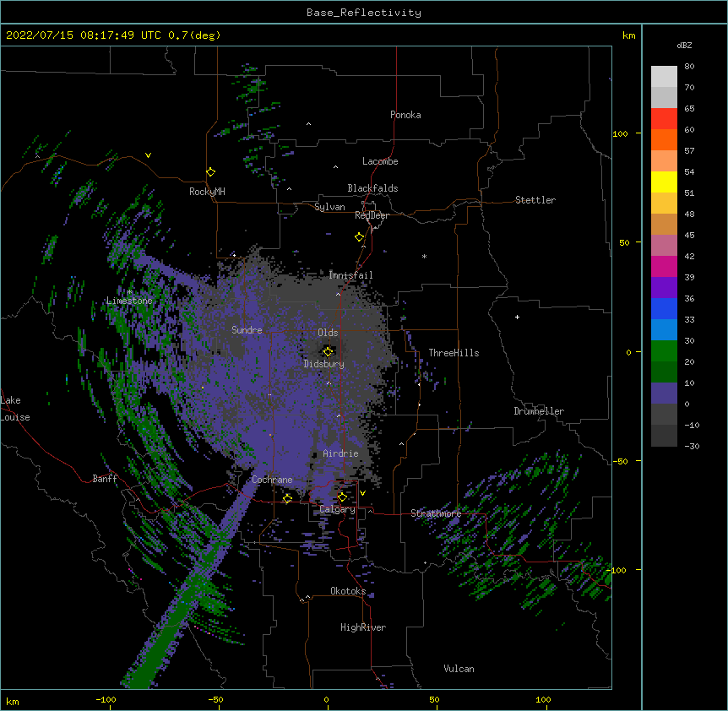Pick the orange 57-60 dBZ legend swatch
The height and width of the screenshot is (711, 728).
[x=664, y=139]
